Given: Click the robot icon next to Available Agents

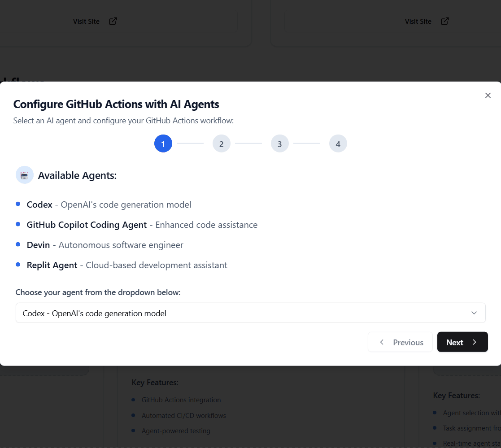Looking at the screenshot, I should click(24, 175).
